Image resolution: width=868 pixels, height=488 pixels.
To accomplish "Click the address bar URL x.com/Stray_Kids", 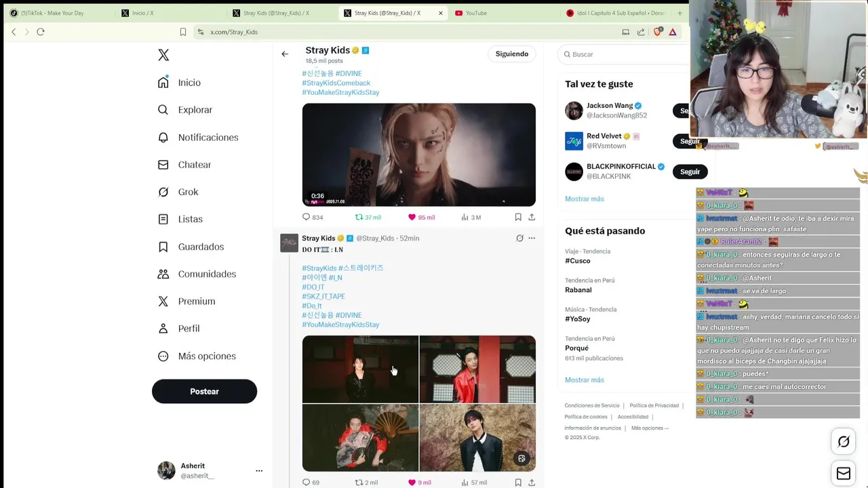I will pyautogui.click(x=234, y=32).
